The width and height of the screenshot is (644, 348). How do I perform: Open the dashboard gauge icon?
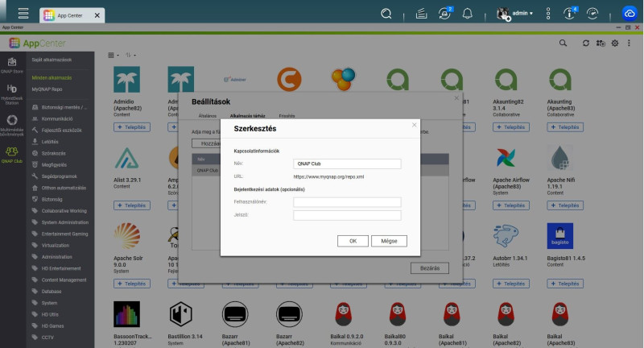pyautogui.click(x=592, y=14)
